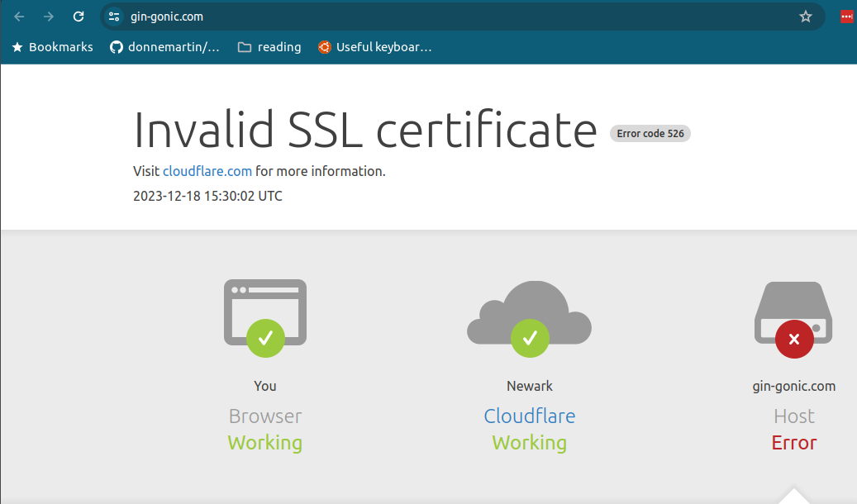Open the red extension icon
This screenshot has height=504, width=857.
tap(846, 17)
